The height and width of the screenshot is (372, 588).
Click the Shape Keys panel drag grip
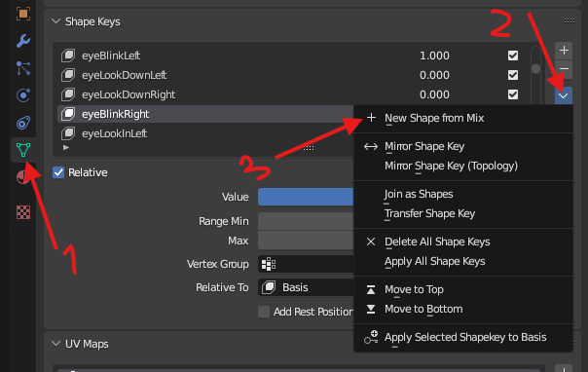(x=570, y=21)
